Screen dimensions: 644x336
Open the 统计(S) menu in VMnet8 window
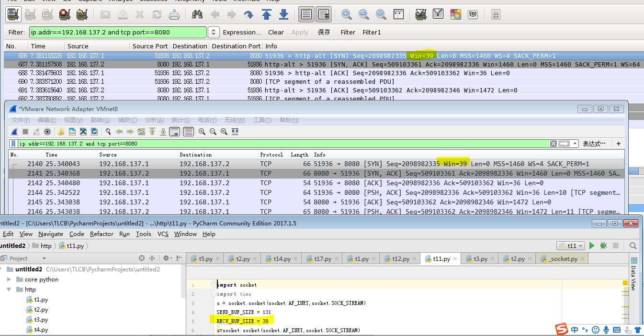click(181, 120)
